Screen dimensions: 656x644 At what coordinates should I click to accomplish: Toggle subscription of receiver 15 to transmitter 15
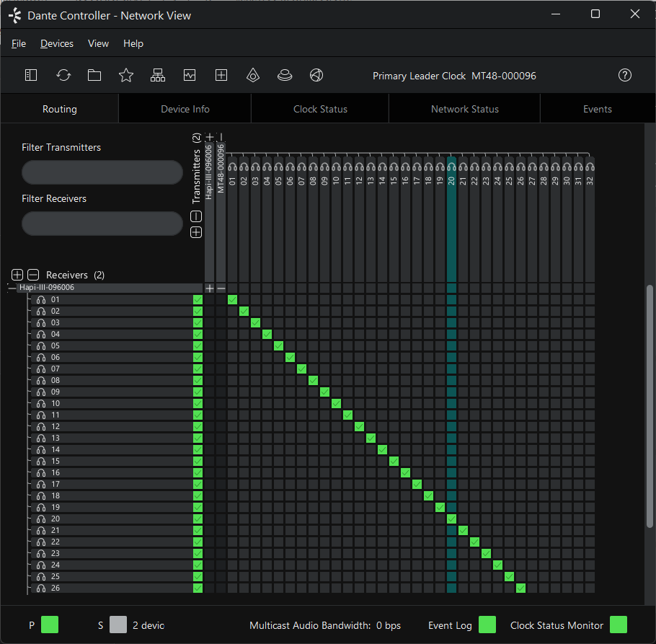pyautogui.click(x=394, y=461)
